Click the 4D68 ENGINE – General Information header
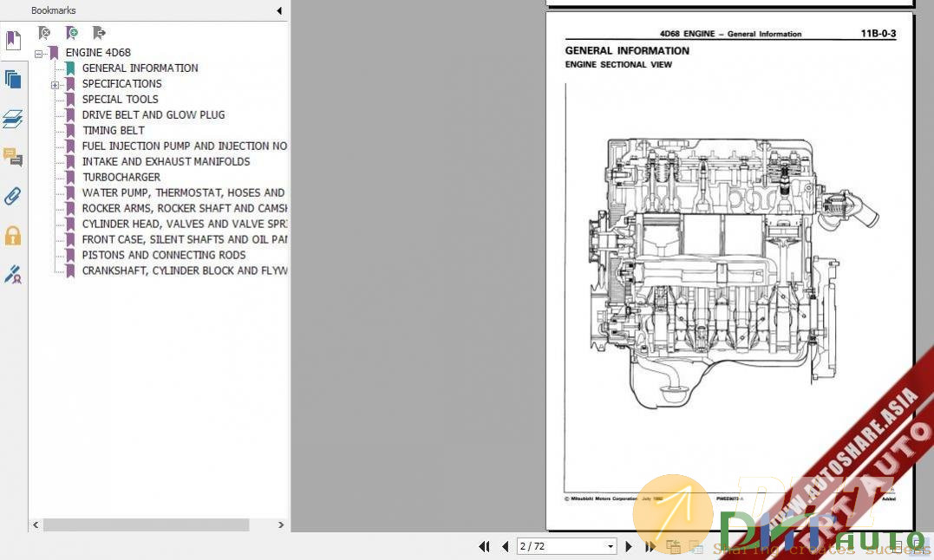The width and height of the screenshot is (934, 560). [x=730, y=34]
